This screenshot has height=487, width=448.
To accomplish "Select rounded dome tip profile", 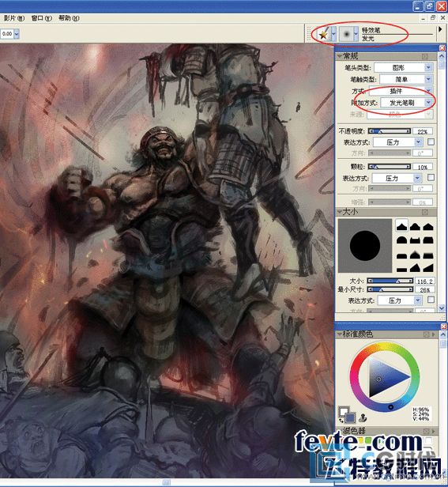I will 401,240.
